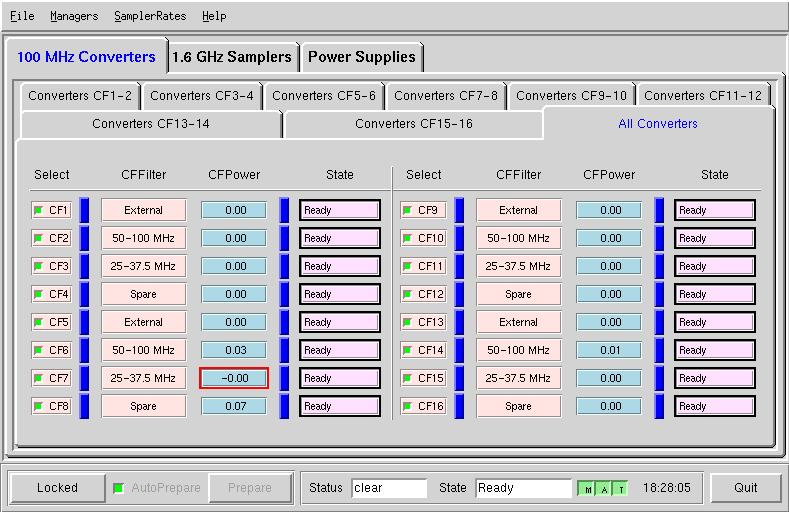Click the A indicator in status bar

[x=604, y=489]
